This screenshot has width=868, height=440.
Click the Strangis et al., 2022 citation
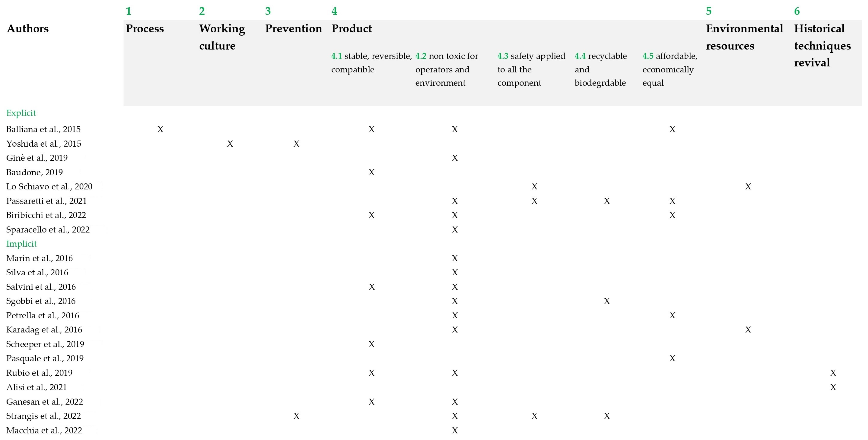(43, 416)
